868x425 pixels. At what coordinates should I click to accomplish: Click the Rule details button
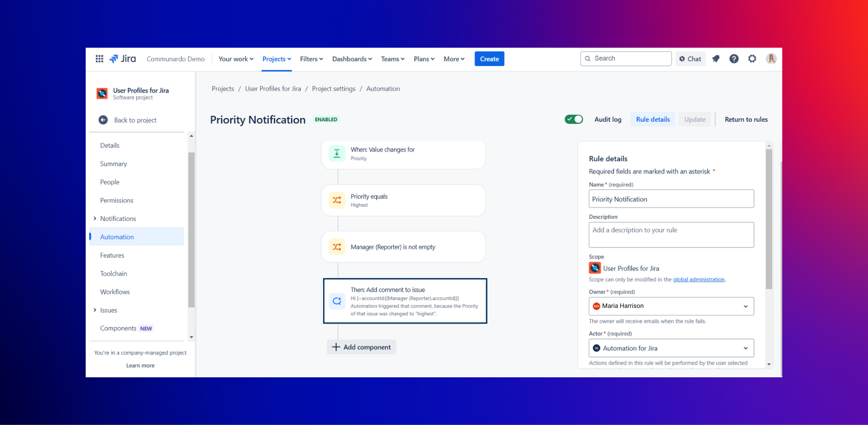pyautogui.click(x=653, y=119)
